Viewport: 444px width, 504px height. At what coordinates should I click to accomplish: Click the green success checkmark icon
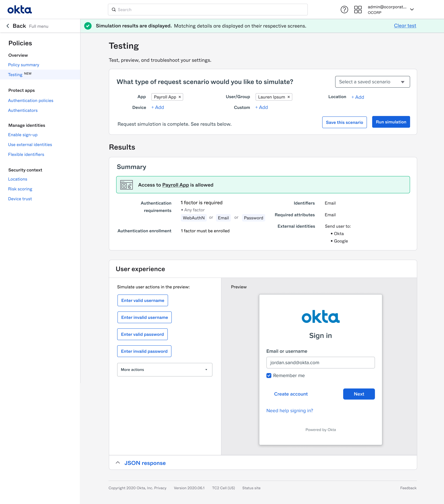pos(88,26)
